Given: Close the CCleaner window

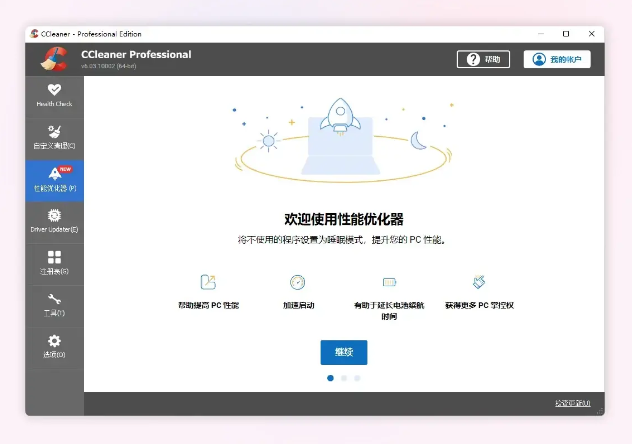Looking at the screenshot, I should click(x=591, y=34).
